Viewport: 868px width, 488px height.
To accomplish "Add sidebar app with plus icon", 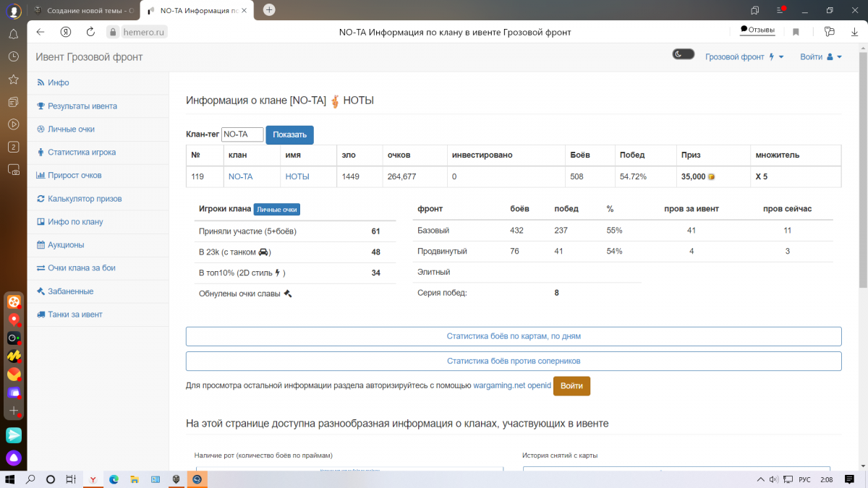I will pos(14,411).
